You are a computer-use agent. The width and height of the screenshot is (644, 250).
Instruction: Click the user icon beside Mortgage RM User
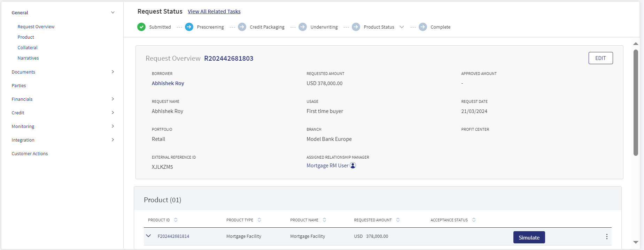tap(353, 165)
